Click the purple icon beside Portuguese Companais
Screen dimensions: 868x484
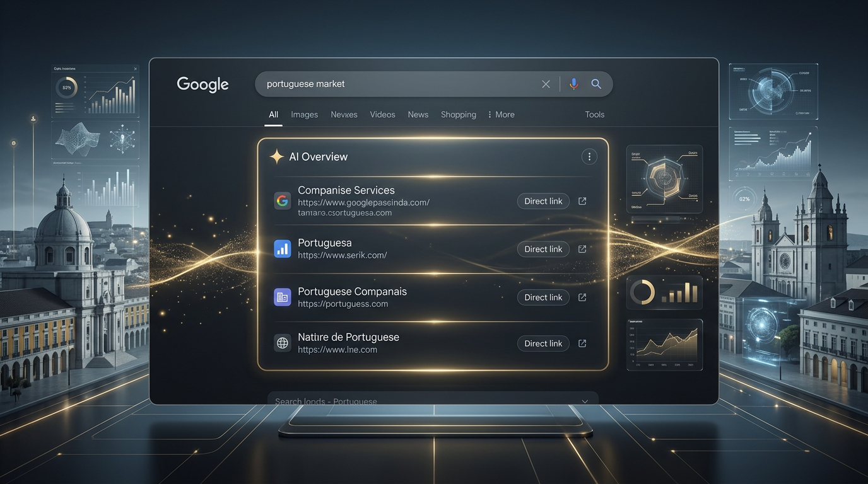282,297
